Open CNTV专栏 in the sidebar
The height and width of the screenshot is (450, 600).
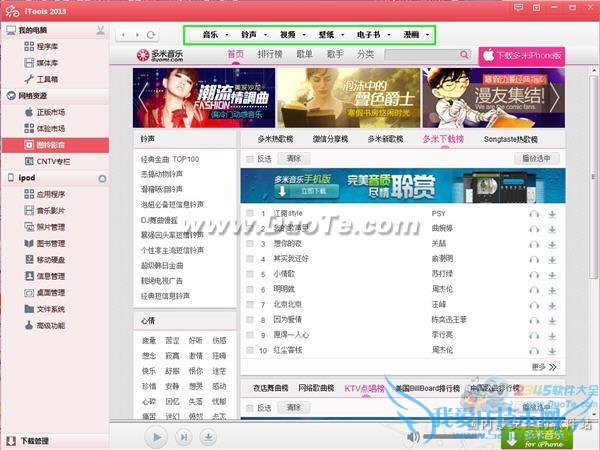click(47, 161)
